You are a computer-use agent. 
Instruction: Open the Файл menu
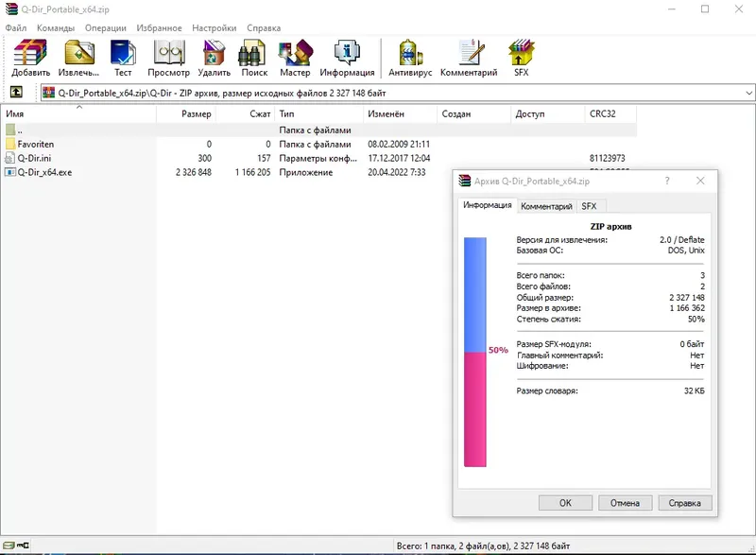[x=16, y=28]
